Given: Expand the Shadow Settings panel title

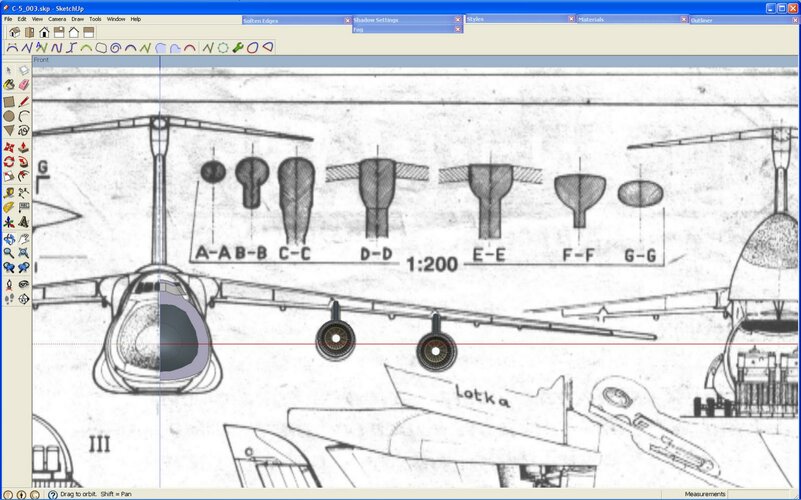Looking at the screenshot, I should [375, 20].
